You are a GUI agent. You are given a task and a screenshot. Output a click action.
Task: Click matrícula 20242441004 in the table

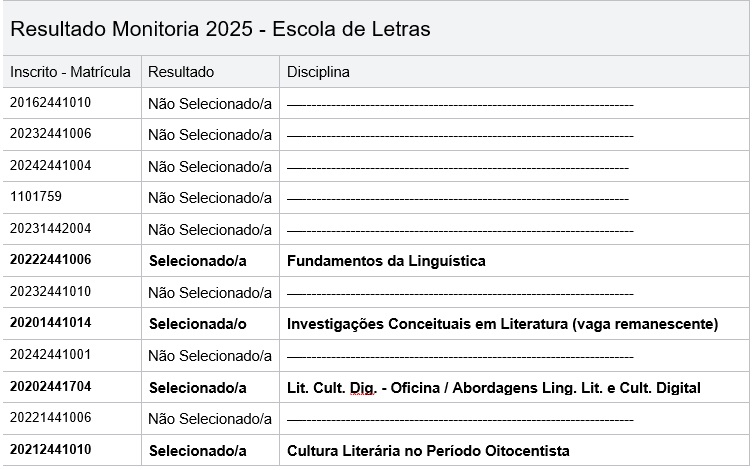pos(51,166)
